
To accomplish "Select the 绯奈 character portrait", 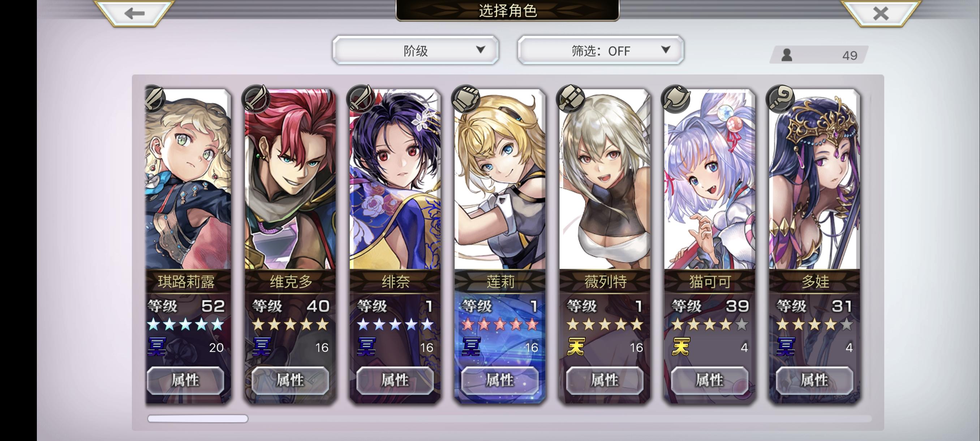I will point(395,179).
